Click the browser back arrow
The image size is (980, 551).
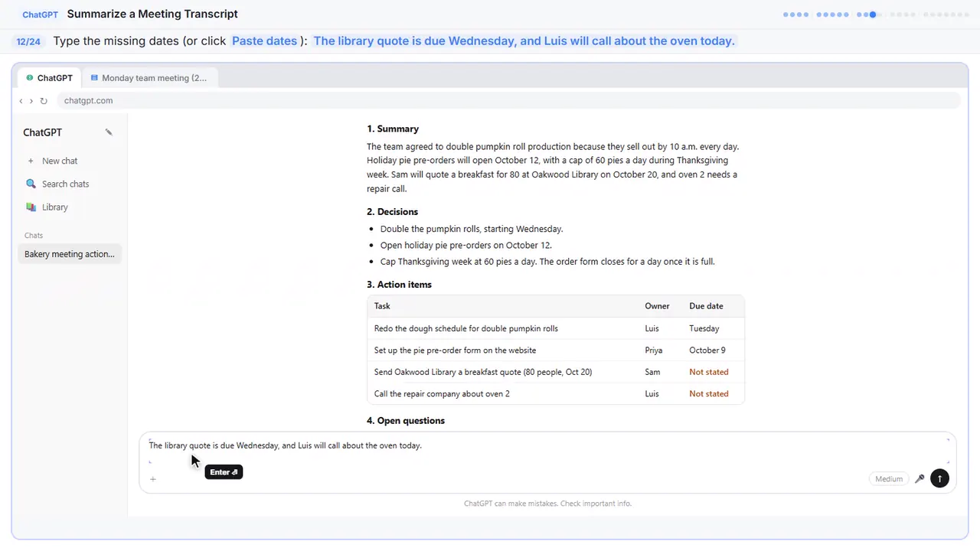[x=21, y=101]
